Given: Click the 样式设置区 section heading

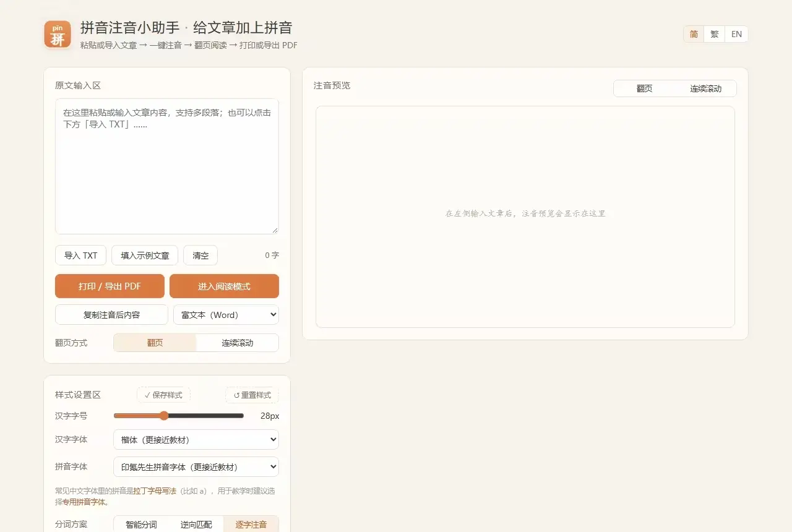Looking at the screenshot, I should click(x=78, y=395).
